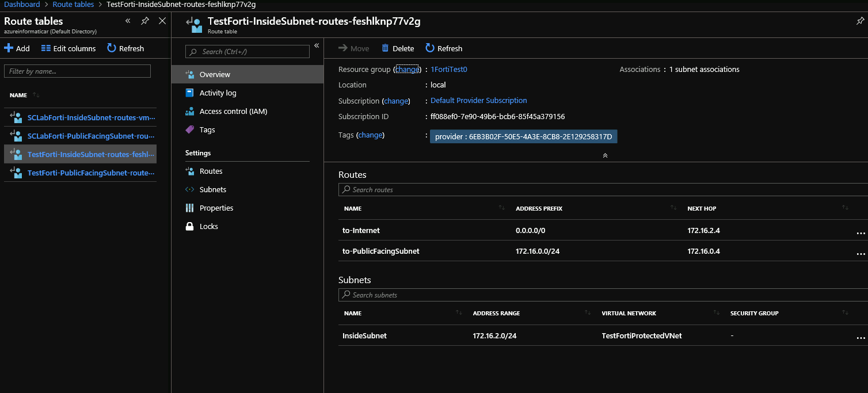Change the Resource group link

[407, 69]
